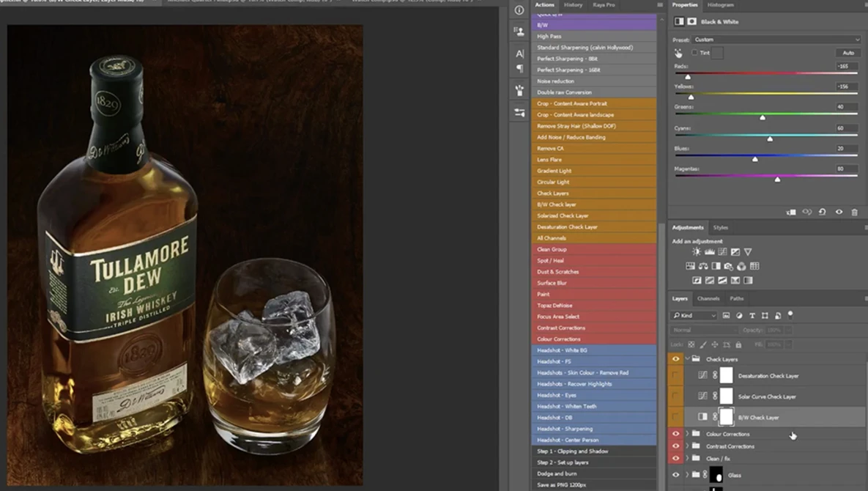
Task: Open the Info panel icon
Action: (x=519, y=10)
